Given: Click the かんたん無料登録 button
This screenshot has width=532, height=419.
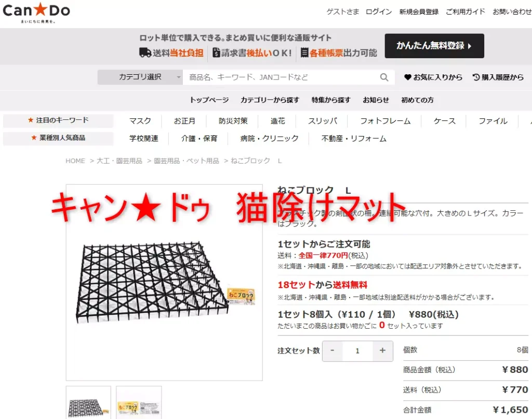Looking at the screenshot, I should (x=434, y=46).
